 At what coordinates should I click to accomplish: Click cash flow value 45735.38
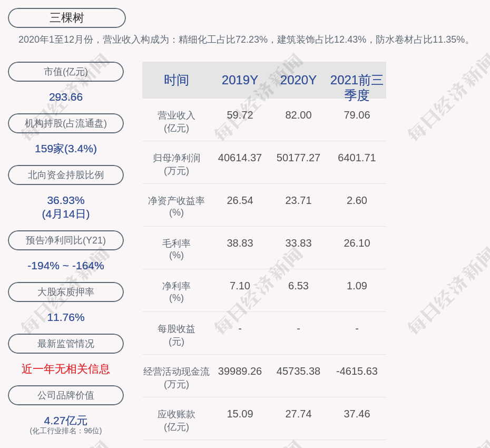[x=298, y=372]
